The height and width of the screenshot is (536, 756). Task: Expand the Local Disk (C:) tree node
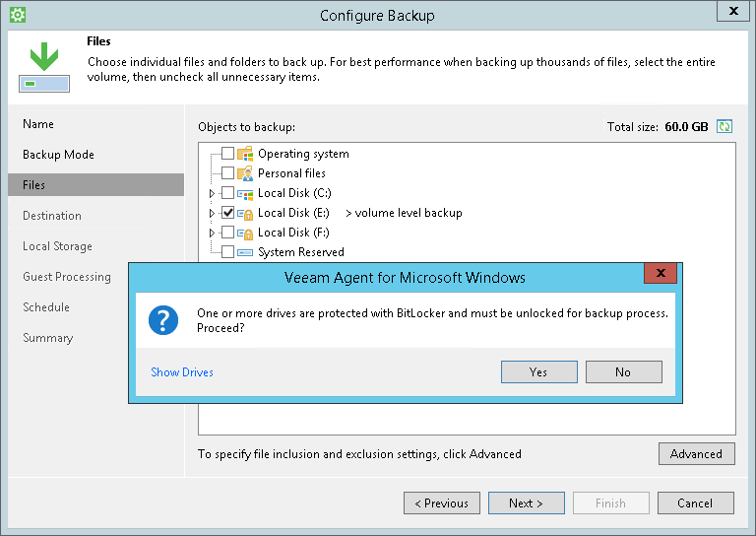pos(212,193)
